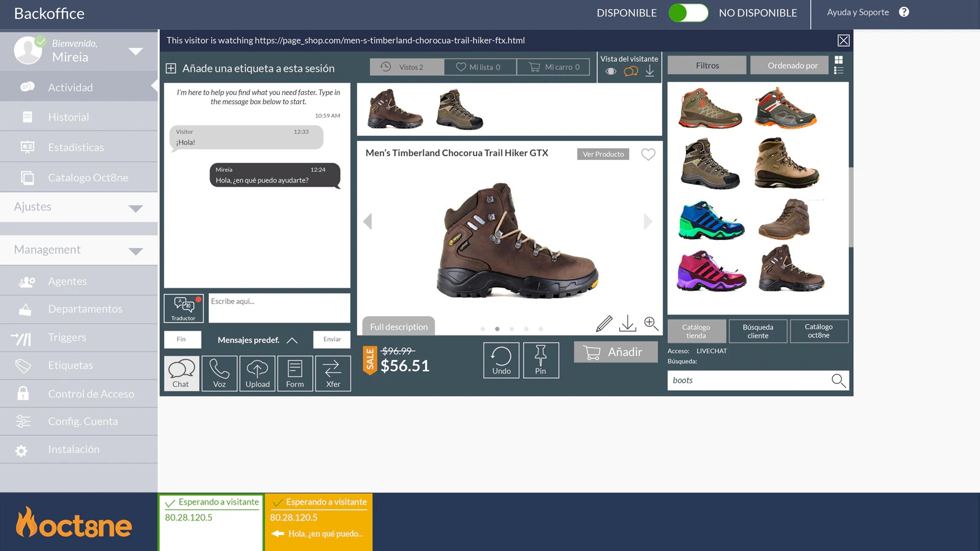This screenshot has width=980, height=551.
Task: Toggle the visitor view eye icon
Action: (611, 72)
